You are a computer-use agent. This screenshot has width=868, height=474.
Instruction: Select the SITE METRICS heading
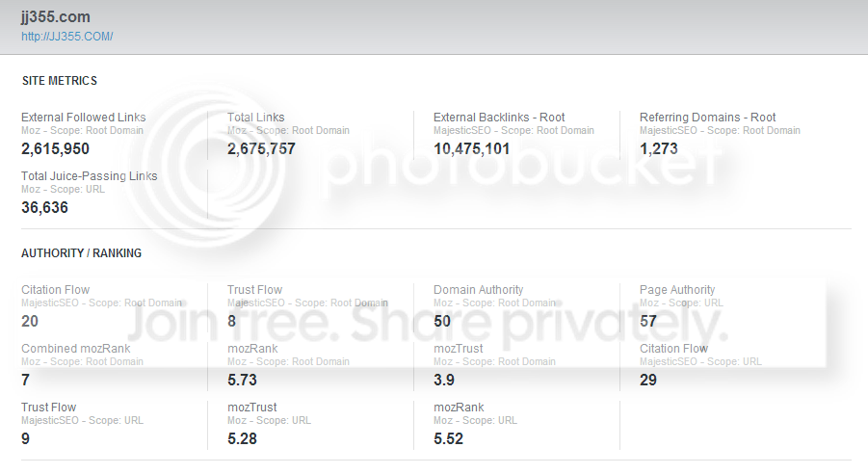pyautogui.click(x=59, y=81)
